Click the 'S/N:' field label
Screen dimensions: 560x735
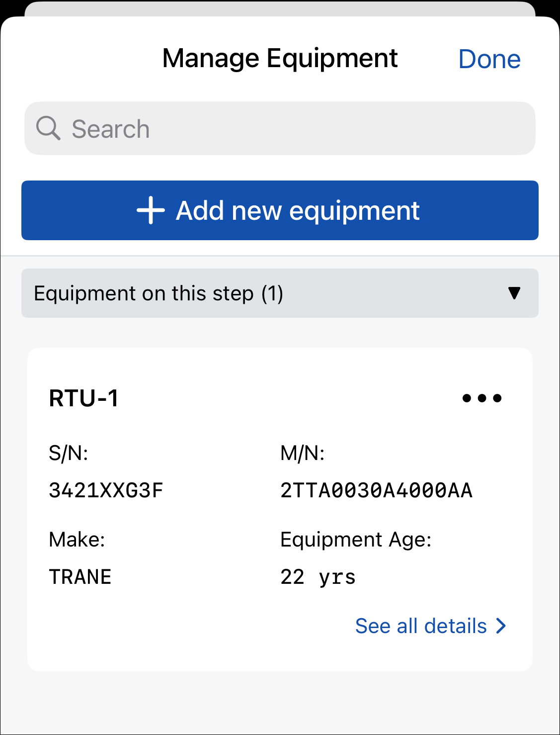click(x=68, y=453)
